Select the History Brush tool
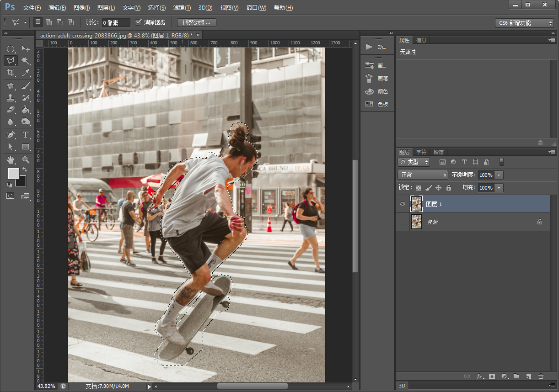559x392 pixels. 26,98
